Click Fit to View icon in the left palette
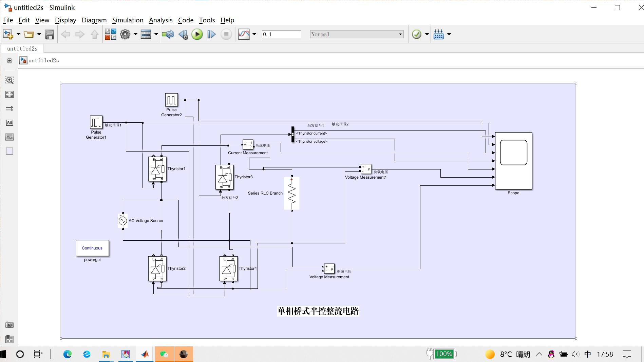This screenshot has width=644, height=362. 10,95
